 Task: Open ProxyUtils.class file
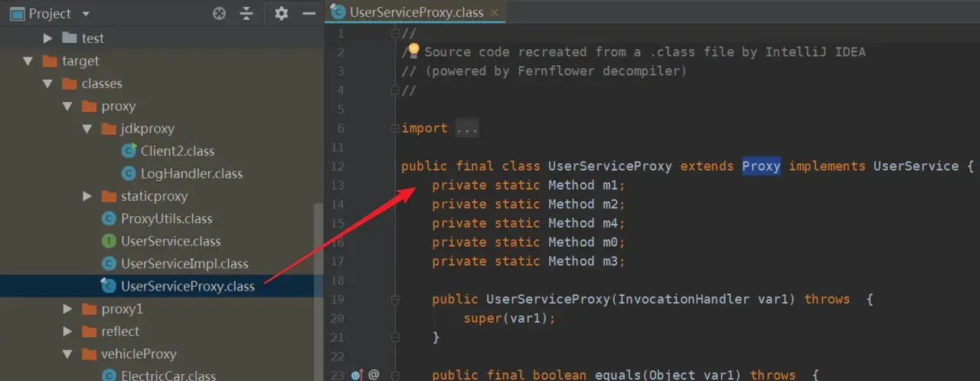tap(166, 218)
